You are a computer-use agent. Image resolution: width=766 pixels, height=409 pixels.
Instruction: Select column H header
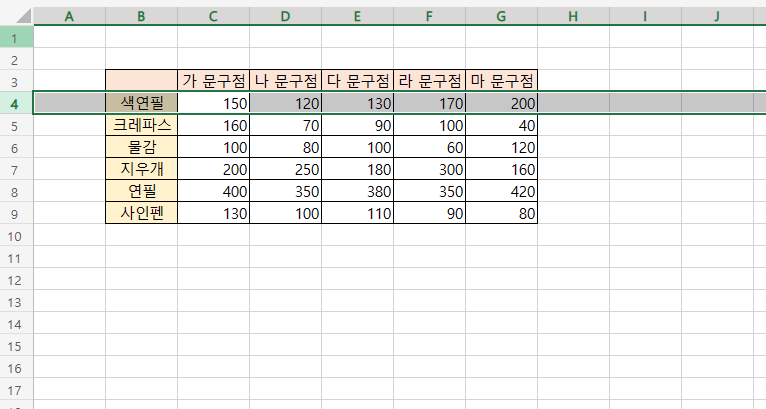tap(573, 16)
